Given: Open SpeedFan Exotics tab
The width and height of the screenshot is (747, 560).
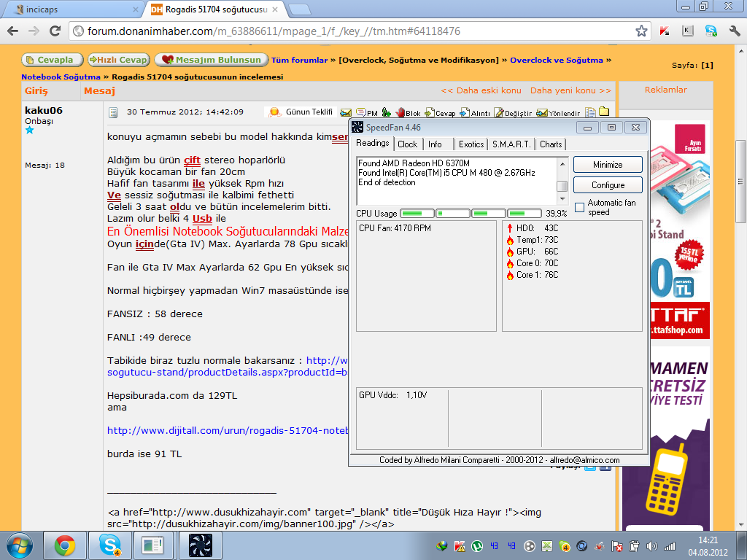Looking at the screenshot, I should [471, 144].
